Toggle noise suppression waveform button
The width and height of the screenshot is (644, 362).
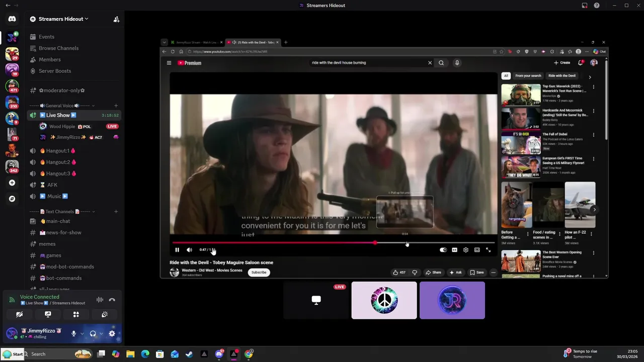pos(100,300)
